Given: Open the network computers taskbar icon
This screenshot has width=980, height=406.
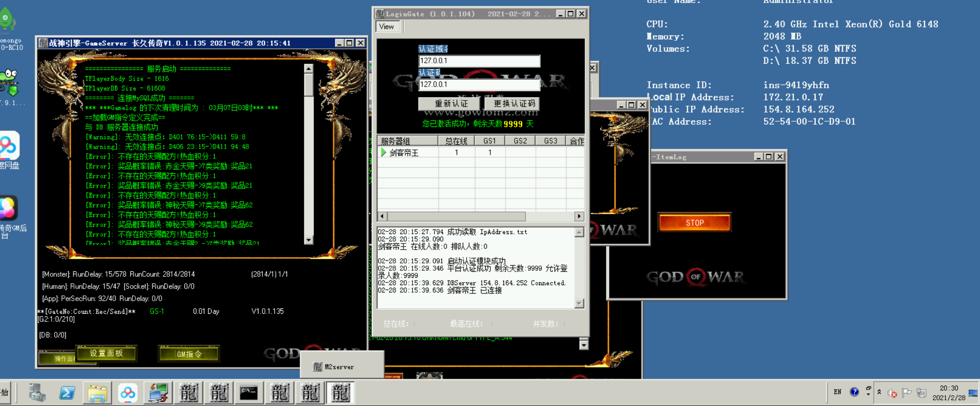Looking at the screenshot, I should click(x=158, y=393).
